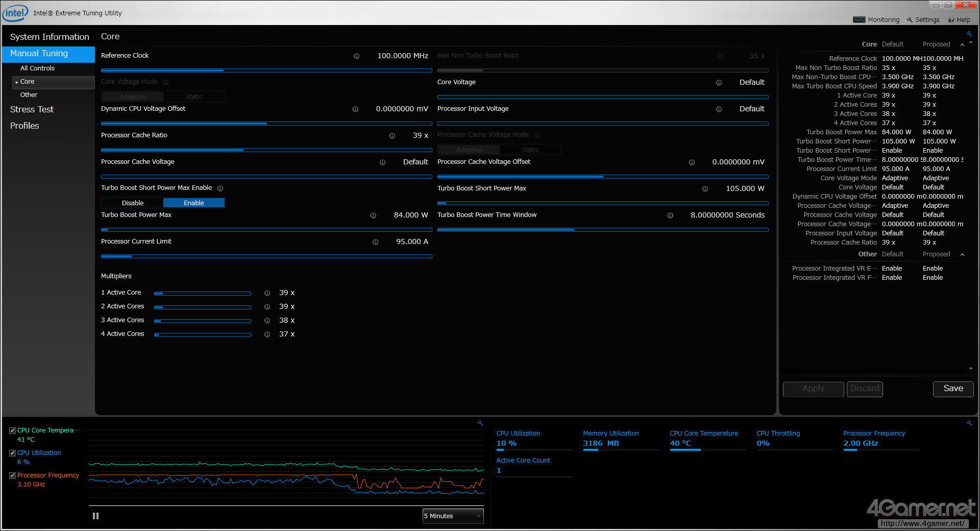Pause the monitoring graph
Image resolution: width=980 pixels, height=531 pixels.
(x=95, y=516)
